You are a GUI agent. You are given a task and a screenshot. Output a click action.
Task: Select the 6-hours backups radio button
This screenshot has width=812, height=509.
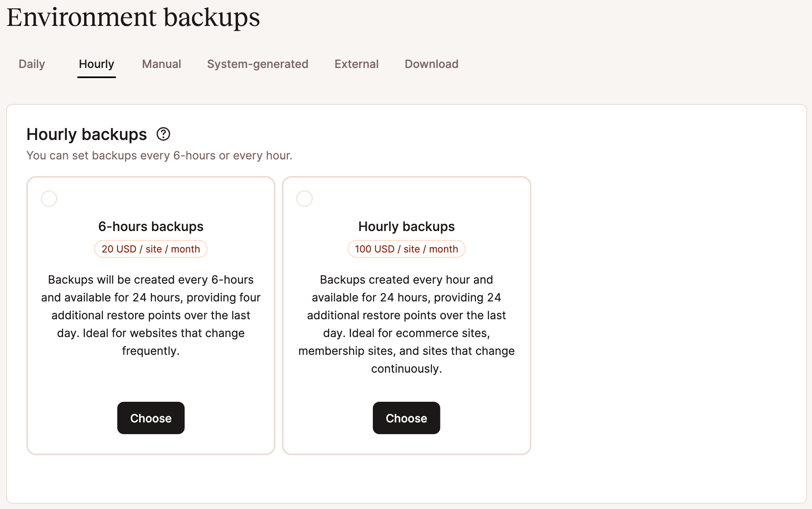pyautogui.click(x=49, y=199)
